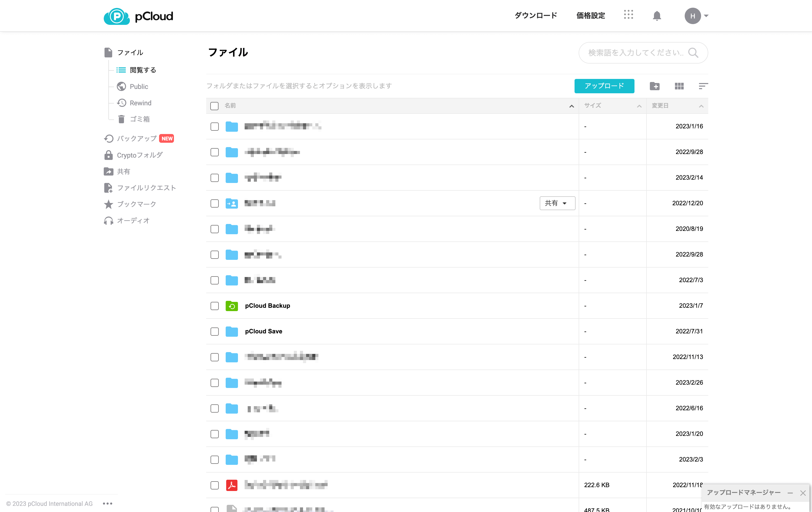This screenshot has height=512, width=812.
Task: Click the NEW badge beside バックアップ
Action: pyautogui.click(x=167, y=139)
